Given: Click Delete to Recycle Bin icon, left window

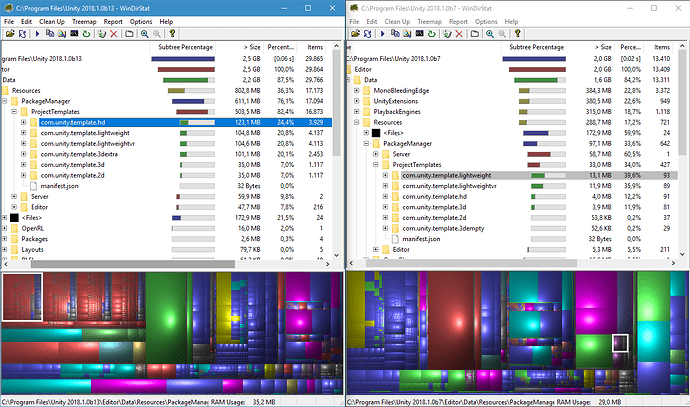Looking at the screenshot, I should coord(102,33).
